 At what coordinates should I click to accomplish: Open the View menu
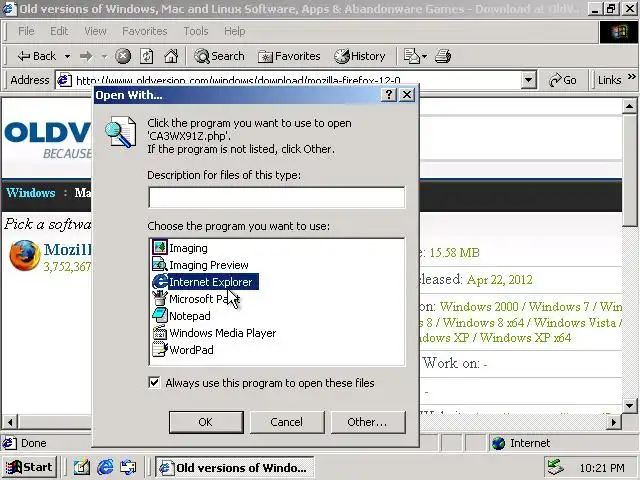click(x=95, y=31)
